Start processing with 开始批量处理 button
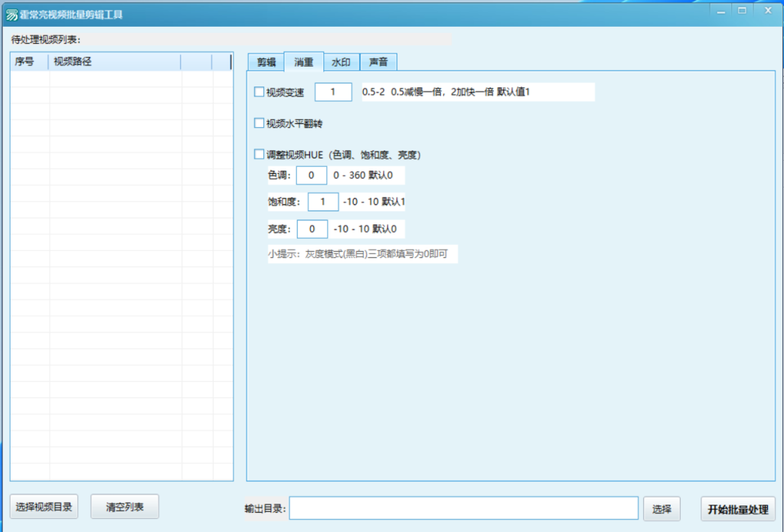Image resolution: width=784 pixels, height=532 pixels. pyautogui.click(x=737, y=508)
